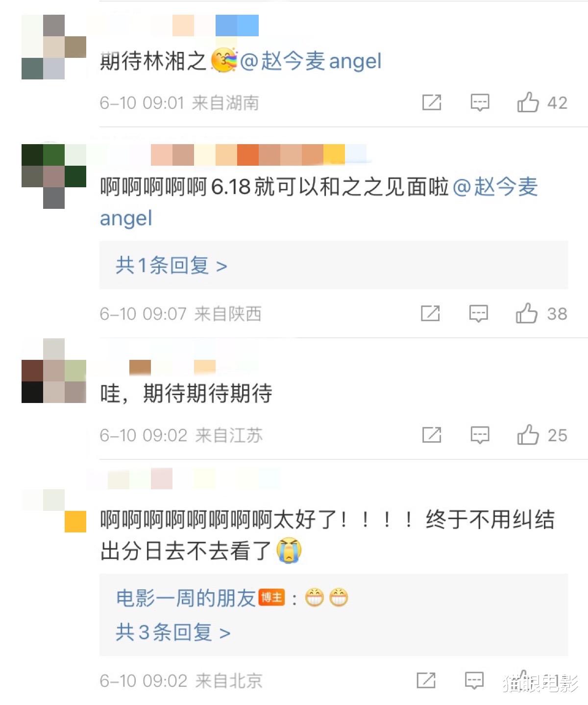The width and height of the screenshot is (588, 705).
Task: Tap the 博主 badge in the reply
Action: point(271,598)
